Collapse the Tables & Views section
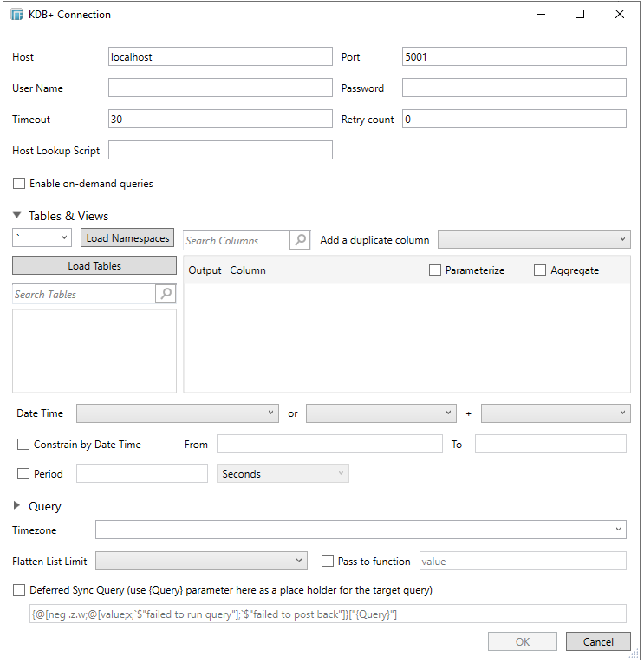 click(x=17, y=216)
